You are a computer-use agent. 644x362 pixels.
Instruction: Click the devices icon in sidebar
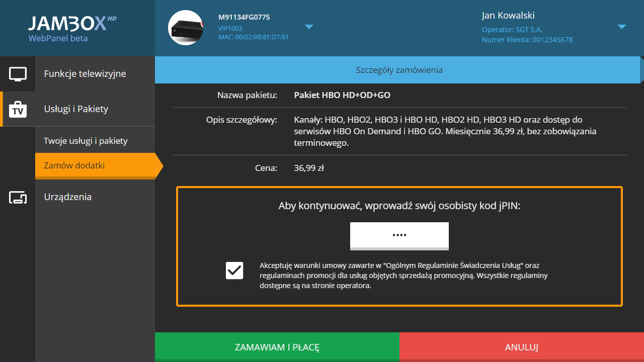click(x=18, y=197)
